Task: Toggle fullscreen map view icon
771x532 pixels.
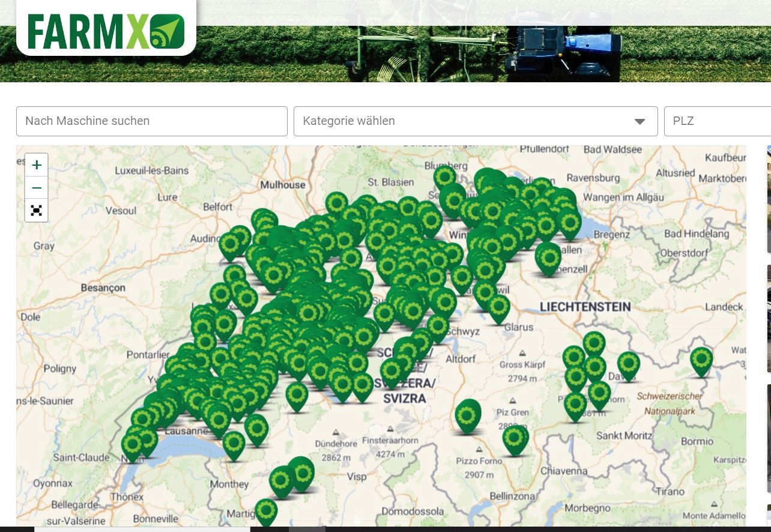Action: pyautogui.click(x=37, y=211)
